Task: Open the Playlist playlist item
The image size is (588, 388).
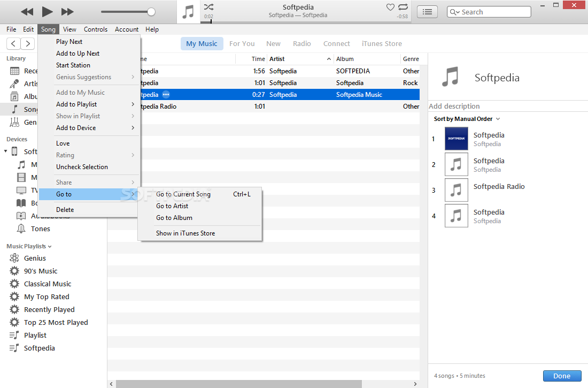Action: pyautogui.click(x=35, y=336)
